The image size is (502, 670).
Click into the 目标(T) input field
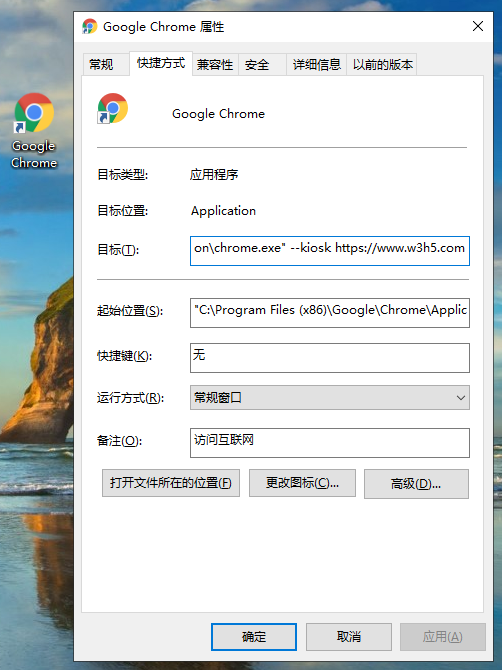[x=330, y=251]
